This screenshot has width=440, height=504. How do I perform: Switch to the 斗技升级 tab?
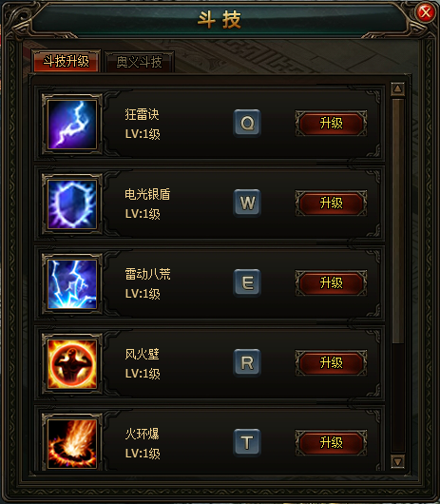(67, 61)
